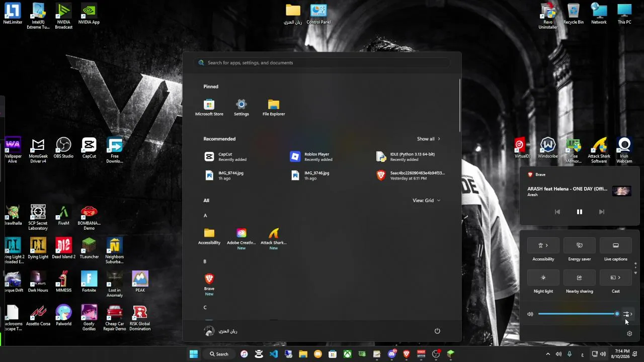Open Brave from the All apps grid
This screenshot has height=362, width=644.
point(209,284)
